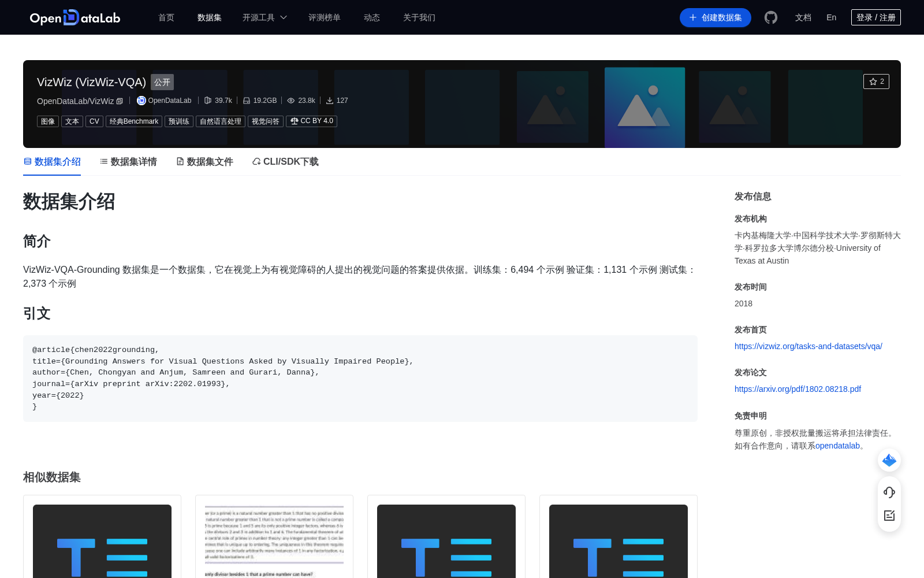Copy the OpenDataLab/VizWiz path icon
The height and width of the screenshot is (578, 924).
coord(120,101)
